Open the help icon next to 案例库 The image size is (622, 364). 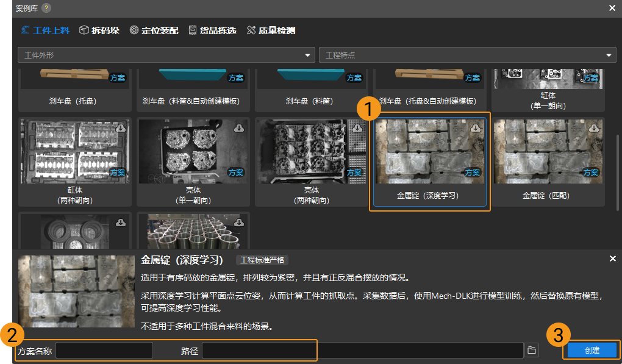tap(46, 8)
